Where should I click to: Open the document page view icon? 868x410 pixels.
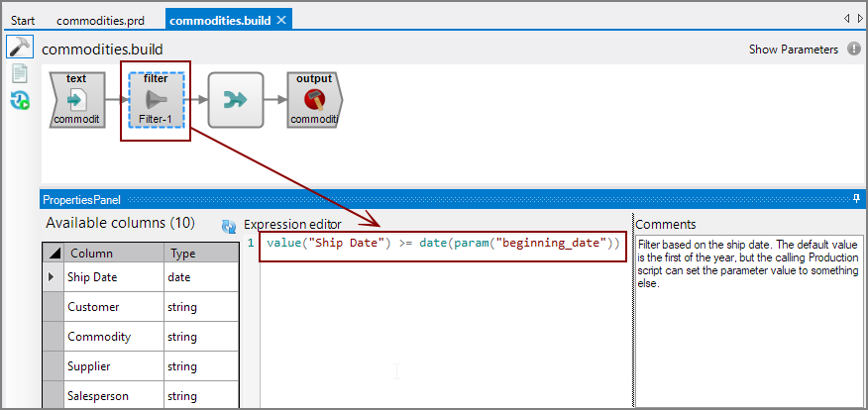(x=20, y=73)
